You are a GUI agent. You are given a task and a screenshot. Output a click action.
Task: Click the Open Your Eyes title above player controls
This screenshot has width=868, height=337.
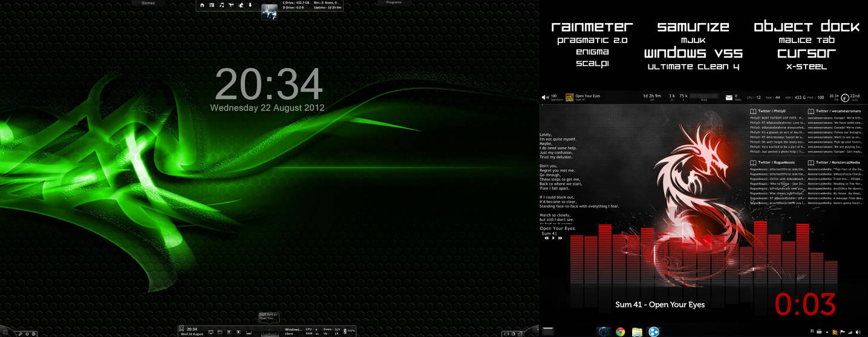click(557, 229)
